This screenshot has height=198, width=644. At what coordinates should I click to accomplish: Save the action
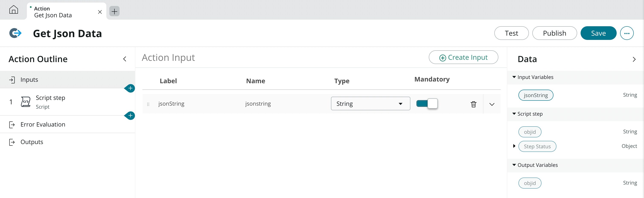pos(598,33)
